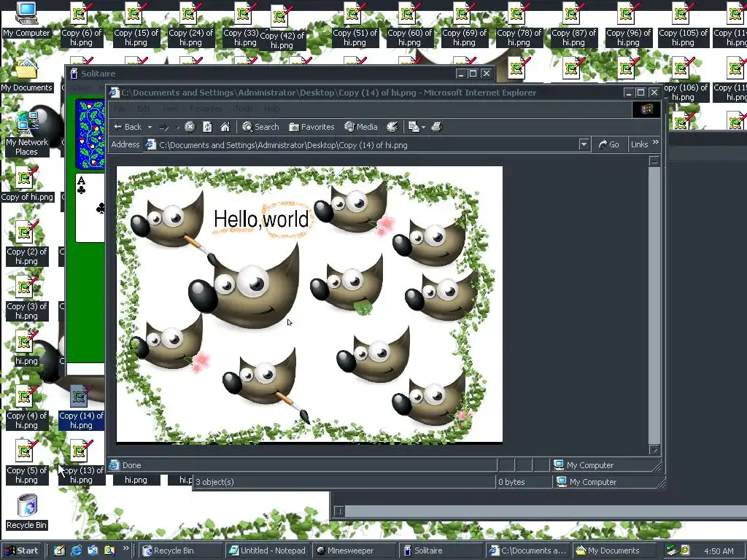Expand the quick launch overflow chevron
The width and height of the screenshot is (747, 560).
pos(125,548)
